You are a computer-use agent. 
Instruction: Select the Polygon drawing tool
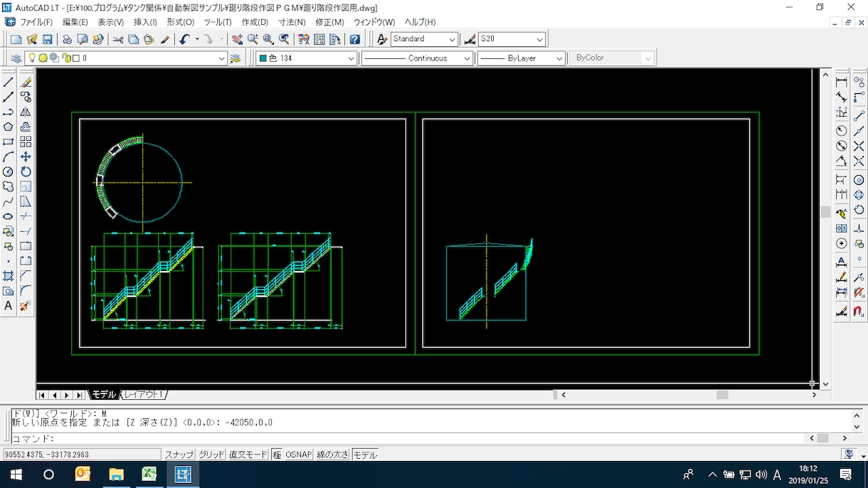coord(9,127)
